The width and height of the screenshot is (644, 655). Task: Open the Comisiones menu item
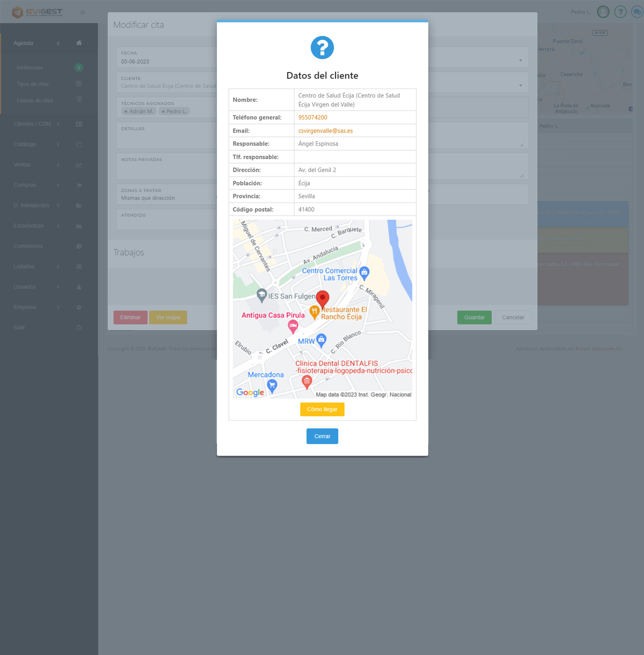point(28,246)
